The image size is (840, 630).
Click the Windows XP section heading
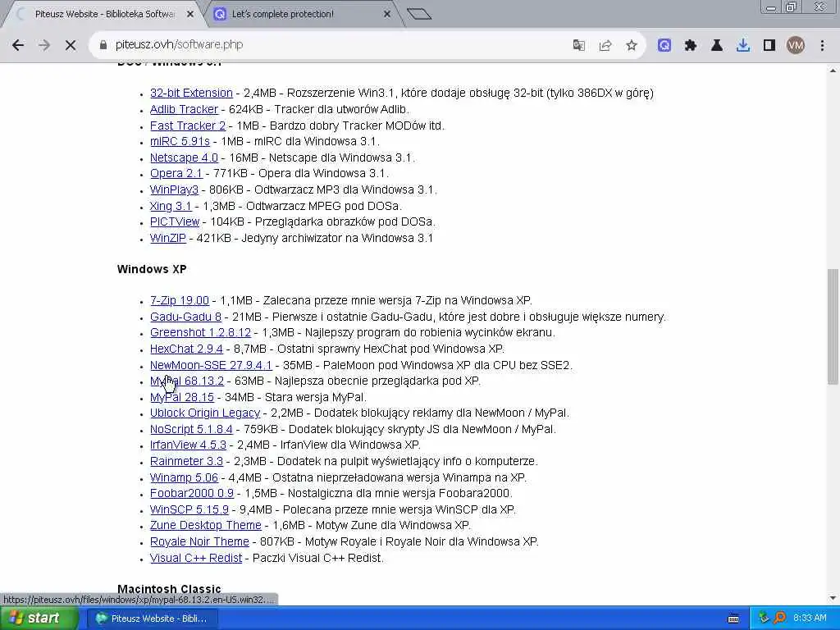click(x=152, y=269)
